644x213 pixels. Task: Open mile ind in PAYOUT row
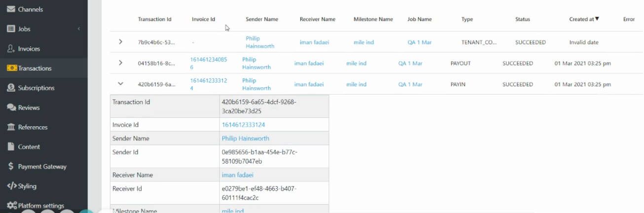pyautogui.click(x=356, y=64)
